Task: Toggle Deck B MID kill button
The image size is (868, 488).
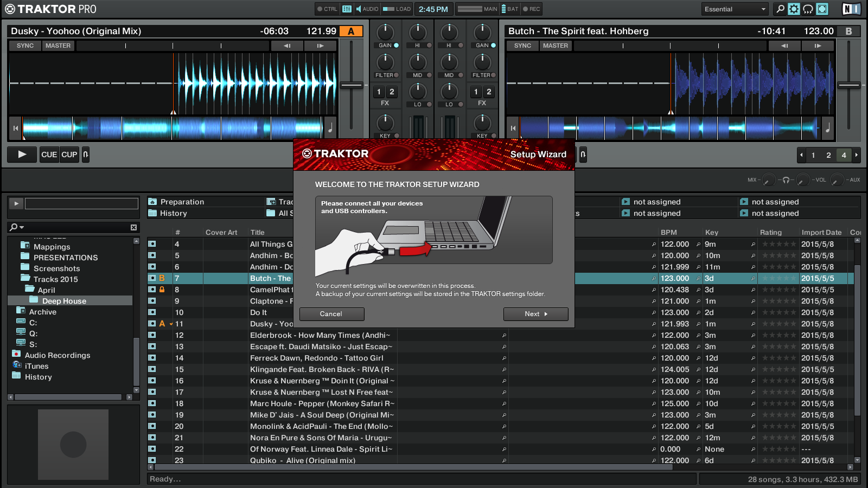Action: tap(461, 75)
